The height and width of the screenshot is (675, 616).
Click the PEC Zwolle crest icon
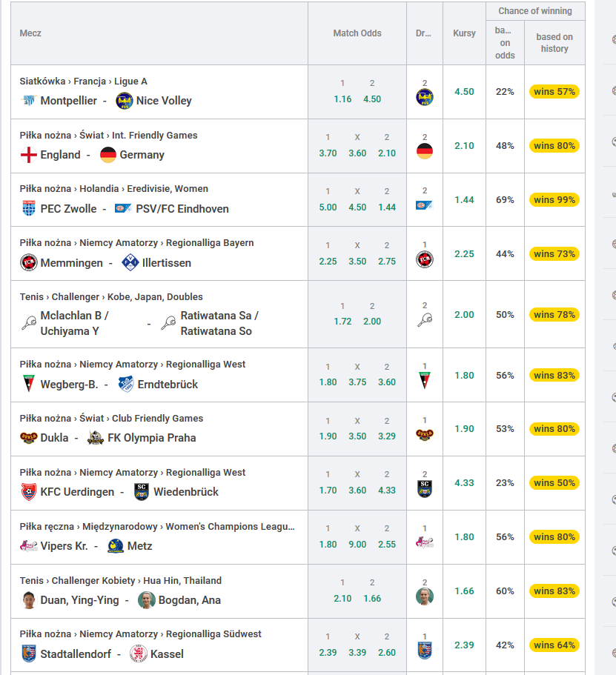pos(28,209)
